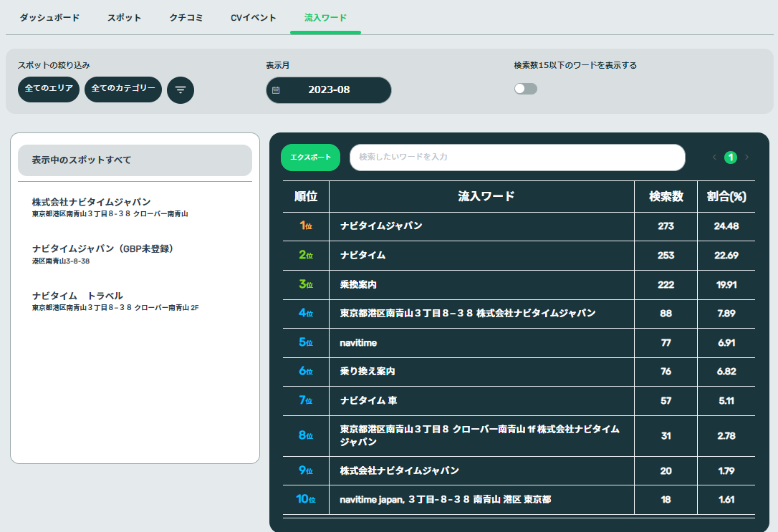Go to previous page arrow
Screen dimensions: 778x532
(714, 158)
